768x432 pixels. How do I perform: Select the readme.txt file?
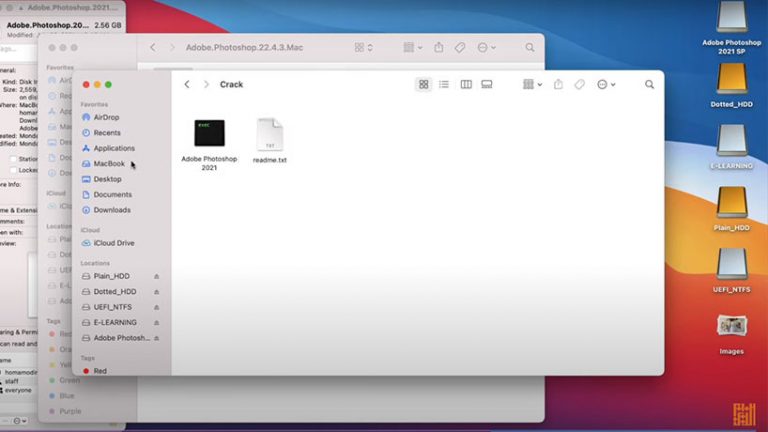(270, 134)
